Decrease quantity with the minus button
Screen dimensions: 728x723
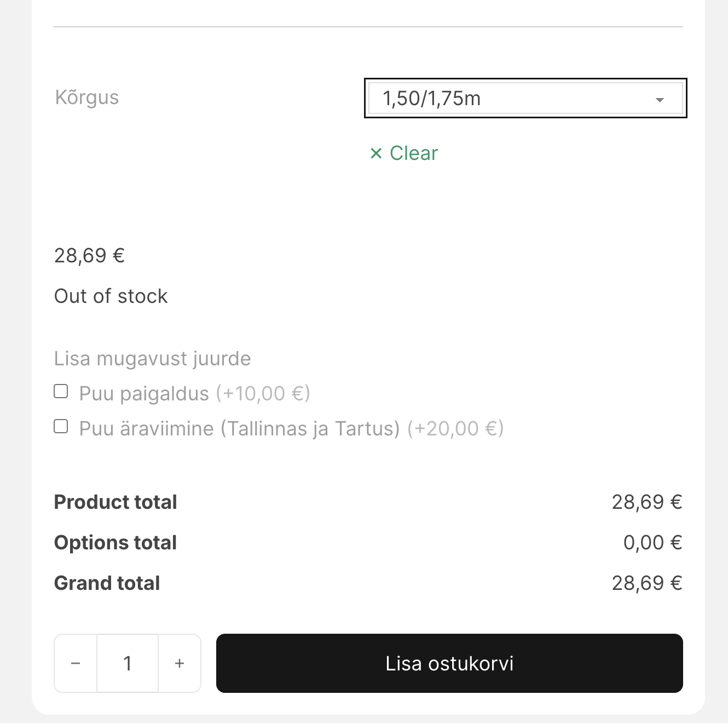(x=76, y=663)
